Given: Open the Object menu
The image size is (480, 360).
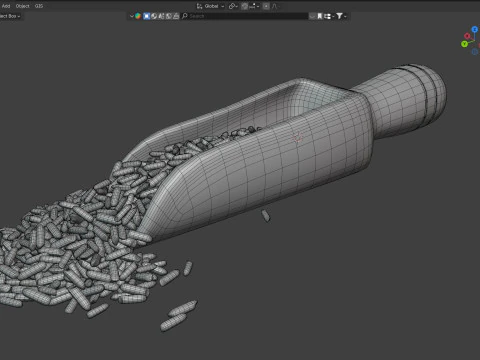Looking at the screenshot, I should (22, 6).
